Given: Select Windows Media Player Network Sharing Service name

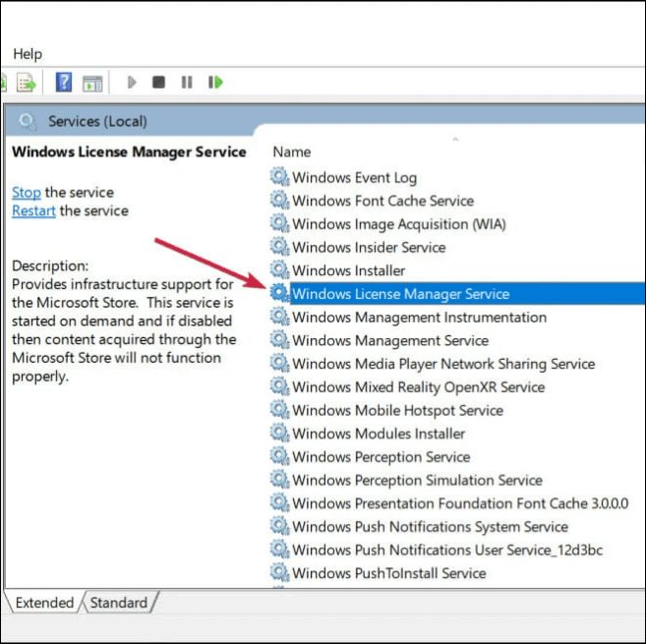Looking at the screenshot, I should tap(443, 364).
